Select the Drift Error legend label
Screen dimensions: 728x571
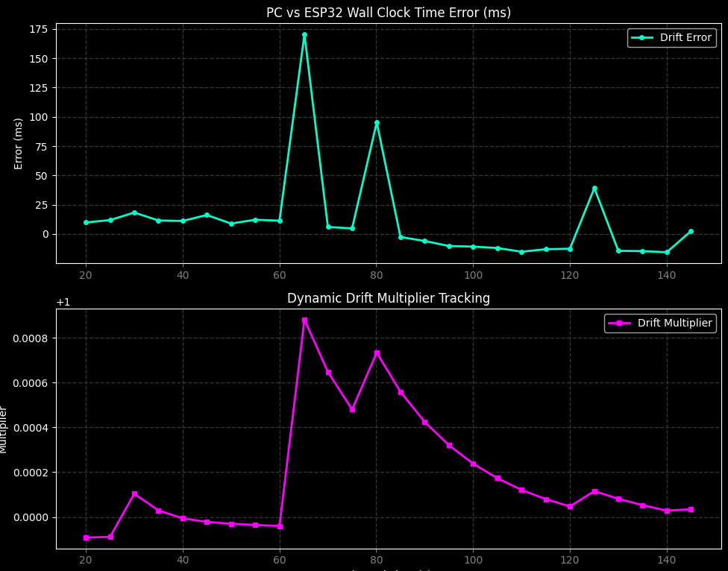tap(685, 38)
